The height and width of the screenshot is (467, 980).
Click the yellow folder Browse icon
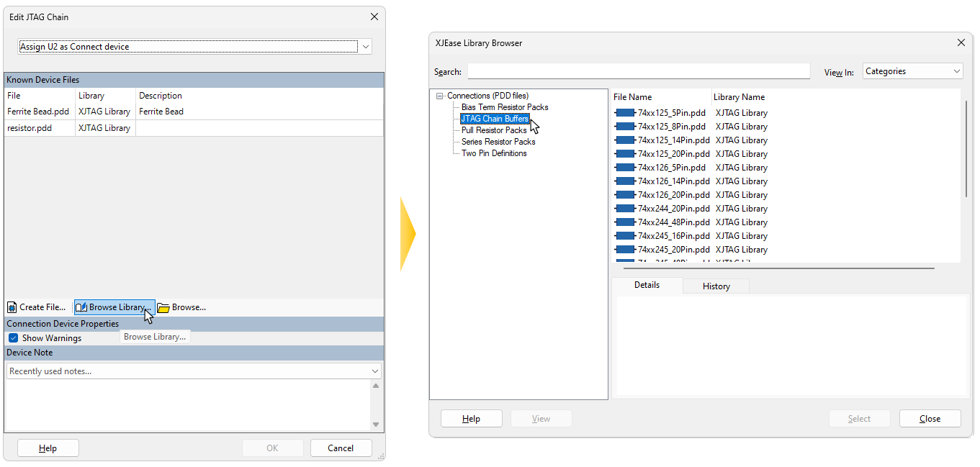[x=163, y=307]
